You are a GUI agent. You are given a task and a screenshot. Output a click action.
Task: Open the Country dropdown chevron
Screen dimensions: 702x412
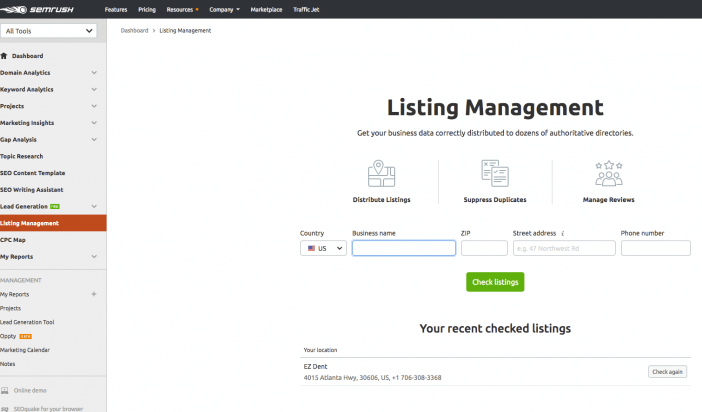(339, 248)
